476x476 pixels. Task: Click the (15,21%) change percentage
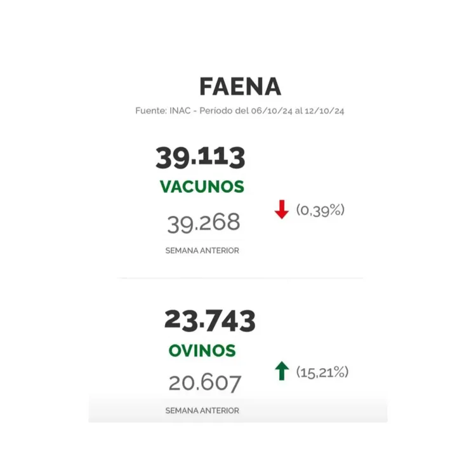coord(322,372)
